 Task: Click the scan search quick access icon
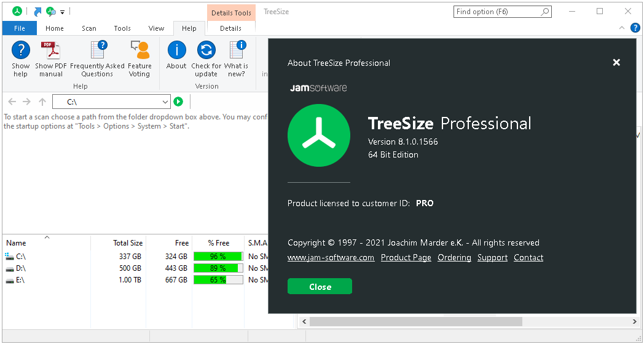coord(50,12)
